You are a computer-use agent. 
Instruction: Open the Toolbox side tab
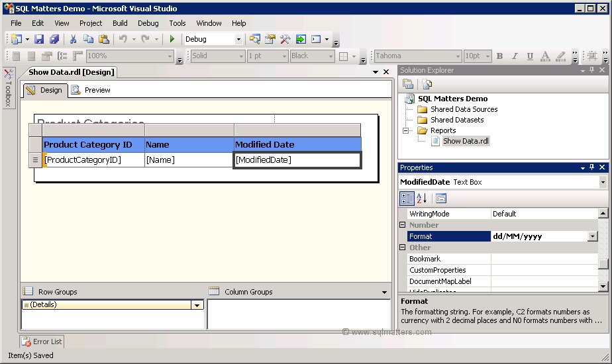pos(9,88)
